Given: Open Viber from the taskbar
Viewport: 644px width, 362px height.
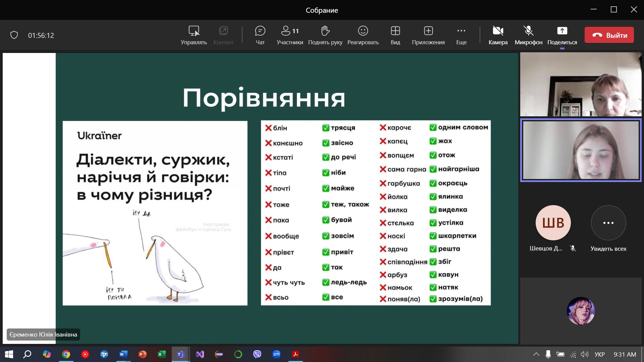Looking at the screenshot, I should pyautogui.click(x=257, y=354).
